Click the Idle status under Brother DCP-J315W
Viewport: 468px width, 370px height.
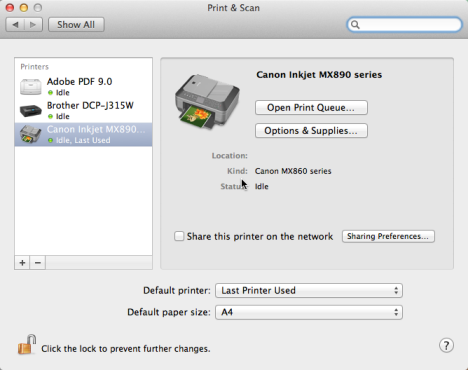pos(63,117)
